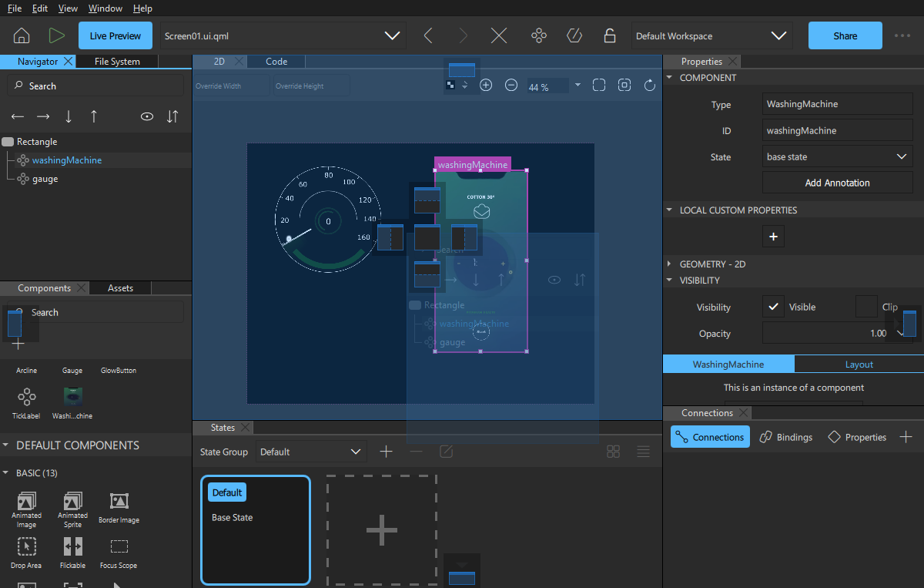Switch to the Code tab
The height and width of the screenshot is (588, 924).
(276, 62)
